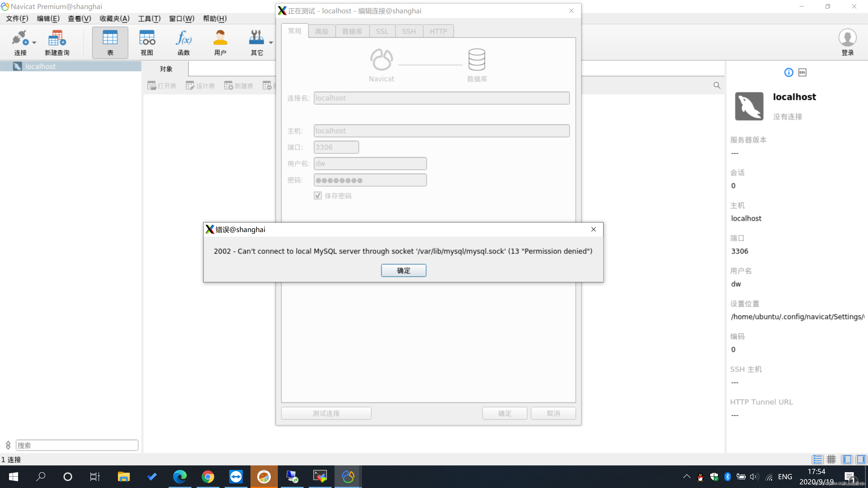
Task: Show the DDL panel icon
Action: (802, 72)
